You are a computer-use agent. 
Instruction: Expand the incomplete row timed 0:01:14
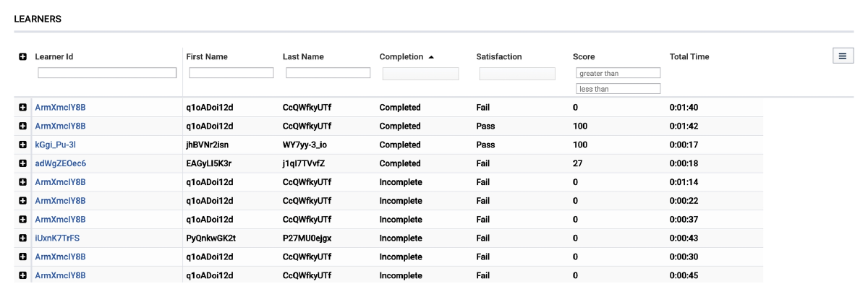point(22,182)
